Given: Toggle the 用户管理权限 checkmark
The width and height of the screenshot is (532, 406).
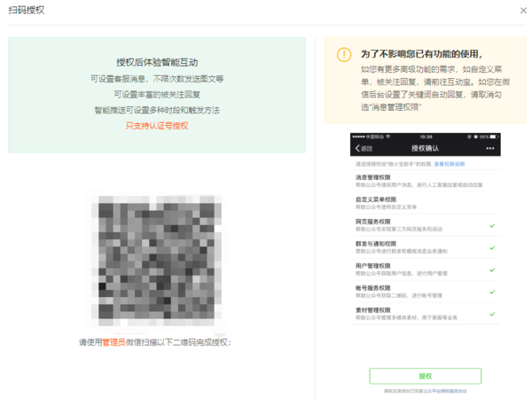Looking at the screenshot, I should click(492, 269).
